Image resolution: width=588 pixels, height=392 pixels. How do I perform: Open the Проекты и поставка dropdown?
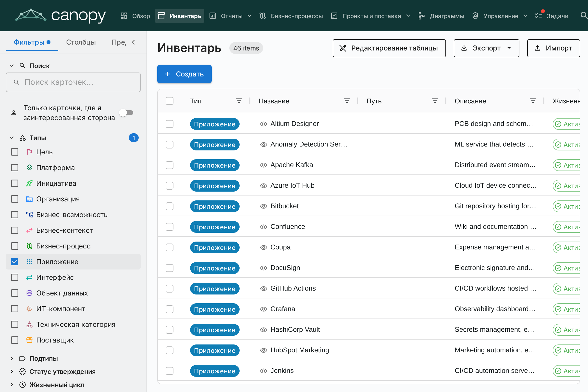[x=371, y=16]
